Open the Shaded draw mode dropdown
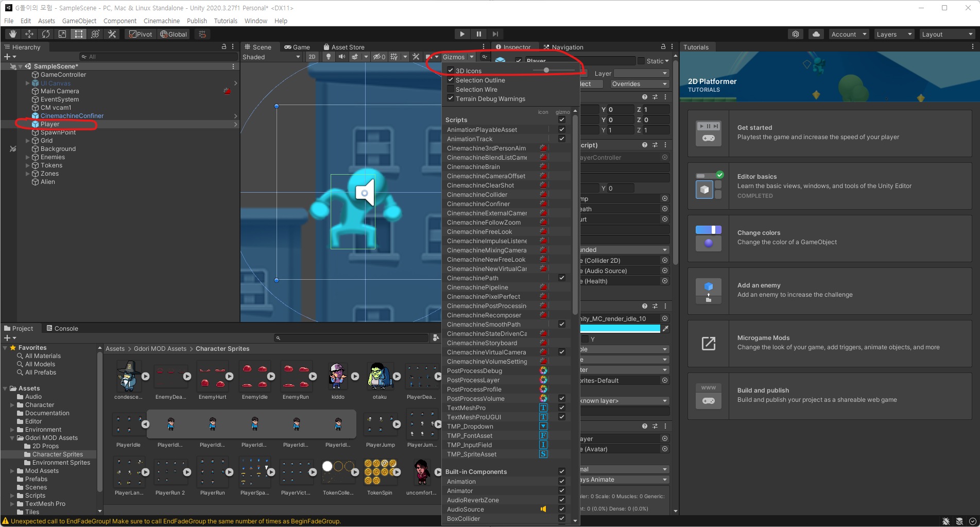980x527 pixels. tap(271, 57)
